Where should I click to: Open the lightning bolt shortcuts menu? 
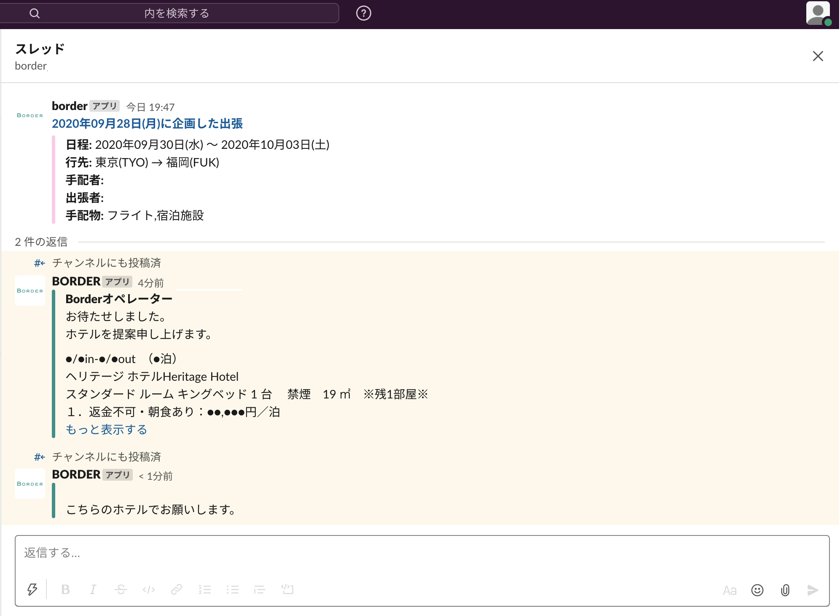32,589
